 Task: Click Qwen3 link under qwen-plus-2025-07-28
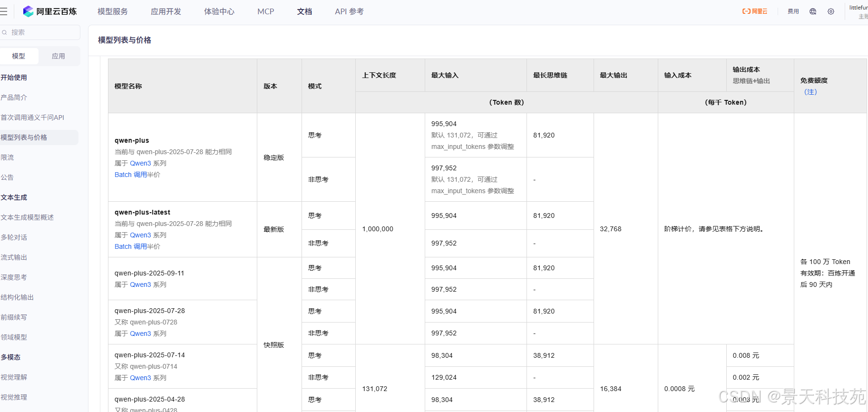[140, 334]
